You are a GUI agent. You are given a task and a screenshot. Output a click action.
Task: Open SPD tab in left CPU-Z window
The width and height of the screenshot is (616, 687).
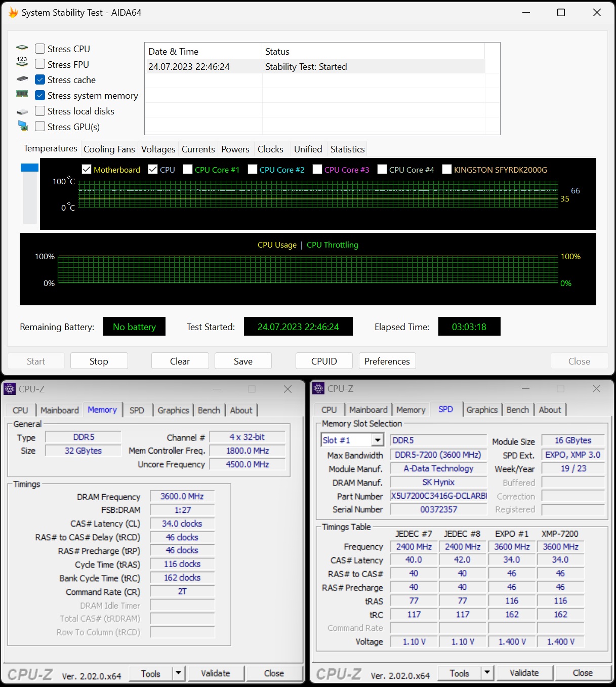[137, 410]
